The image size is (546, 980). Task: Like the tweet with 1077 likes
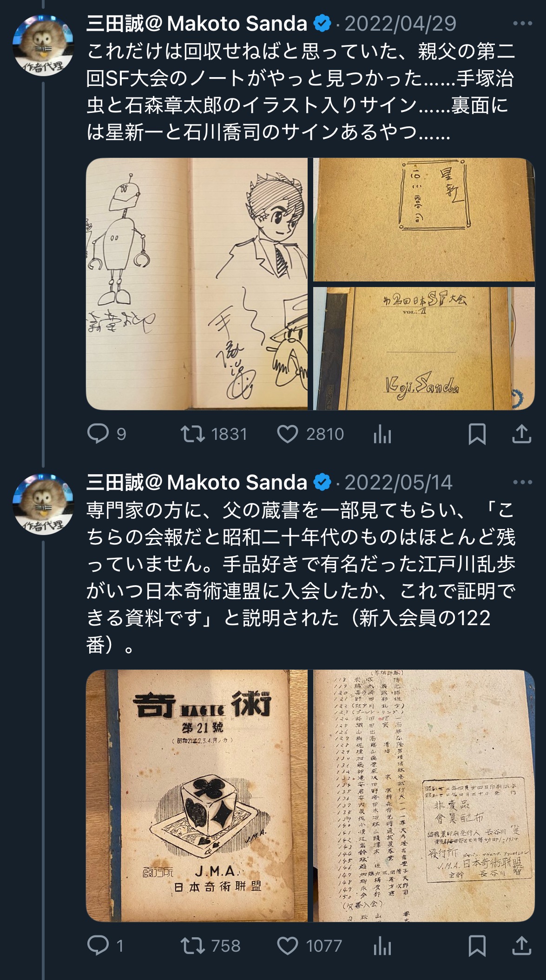point(309,946)
